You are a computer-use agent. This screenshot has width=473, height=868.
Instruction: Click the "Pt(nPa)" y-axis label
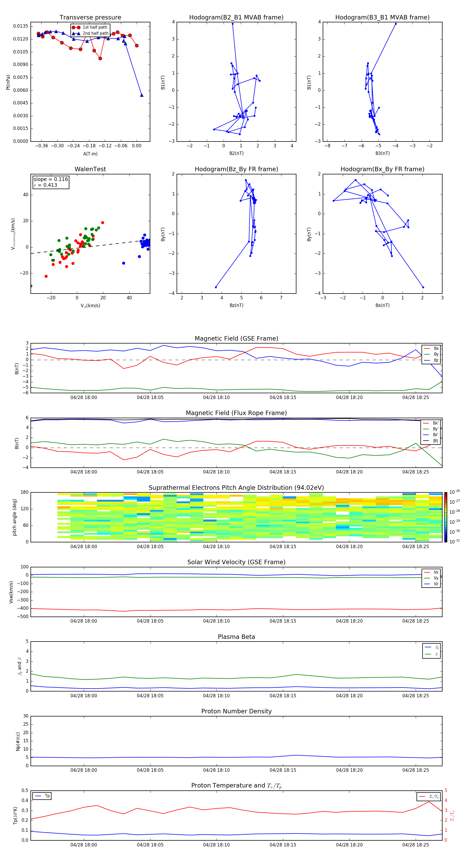[8, 82]
